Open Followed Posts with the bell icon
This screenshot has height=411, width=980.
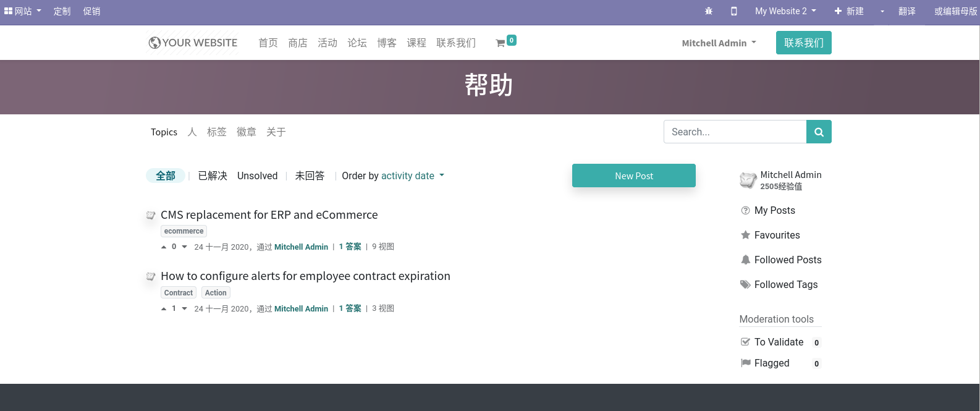(787, 260)
